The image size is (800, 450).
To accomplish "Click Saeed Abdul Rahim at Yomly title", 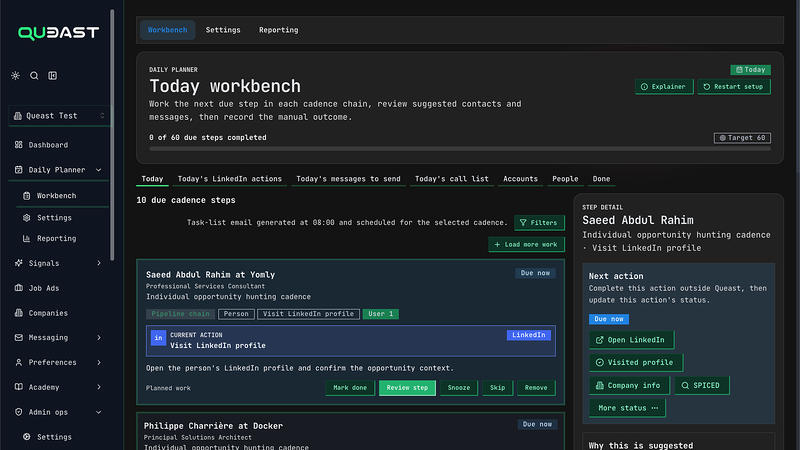I will pyautogui.click(x=210, y=275).
